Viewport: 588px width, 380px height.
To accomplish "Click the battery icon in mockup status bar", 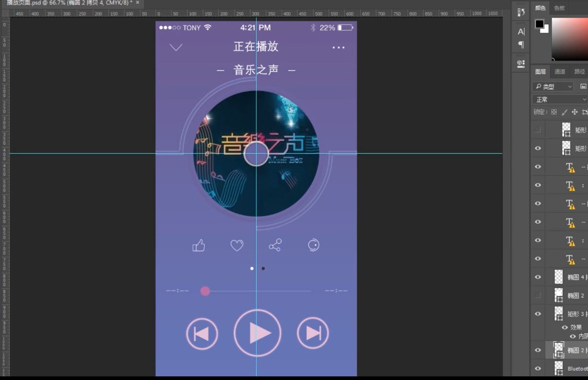I will 345,27.
